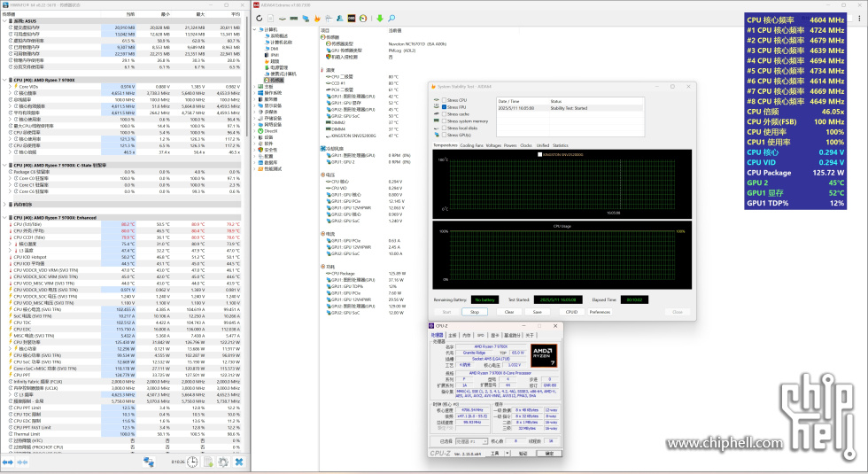Image resolution: width=868 pixels, height=474 pixels.
Task: Click the validate button in CPU-Z footer
Action: click(523, 453)
